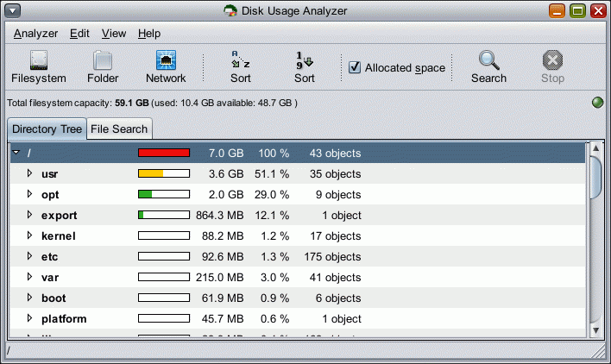Select the kernel folder row
611x364 pixels.
(59, 235)
